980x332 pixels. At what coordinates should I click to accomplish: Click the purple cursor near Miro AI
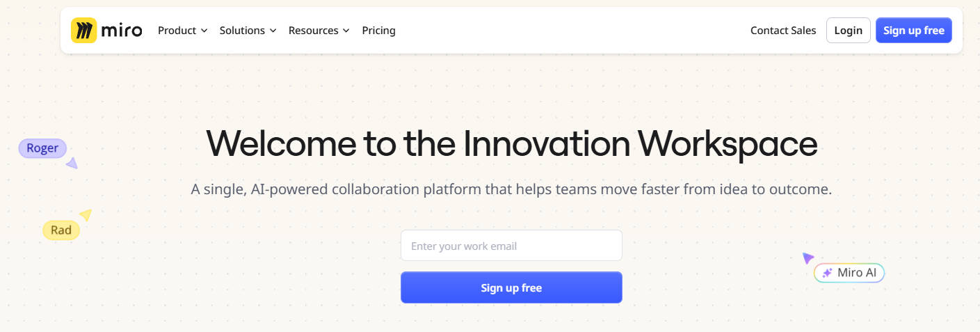coord(808,258)
